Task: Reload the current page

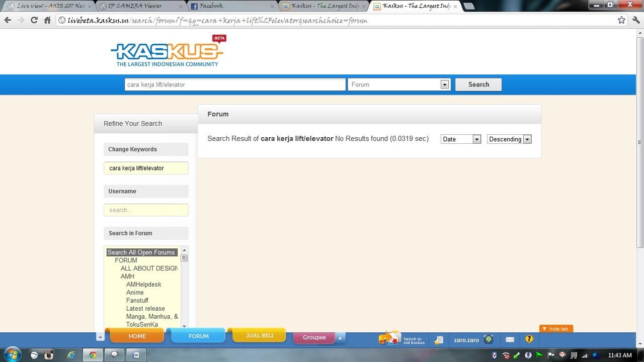Action: coord(34,20)
